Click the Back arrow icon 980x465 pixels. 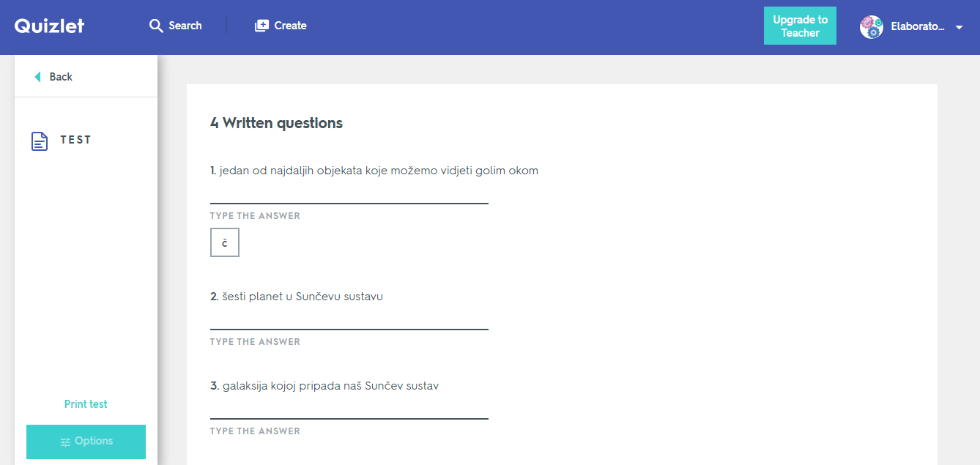pyautogui.click(x=38, y=77)
